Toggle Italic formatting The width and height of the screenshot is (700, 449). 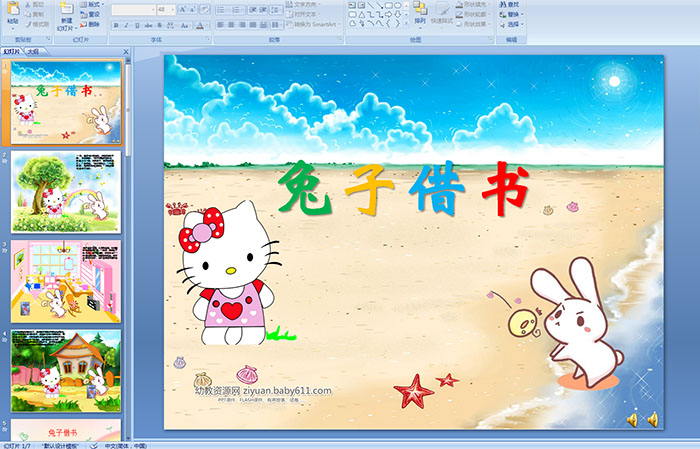coord(126,25)
